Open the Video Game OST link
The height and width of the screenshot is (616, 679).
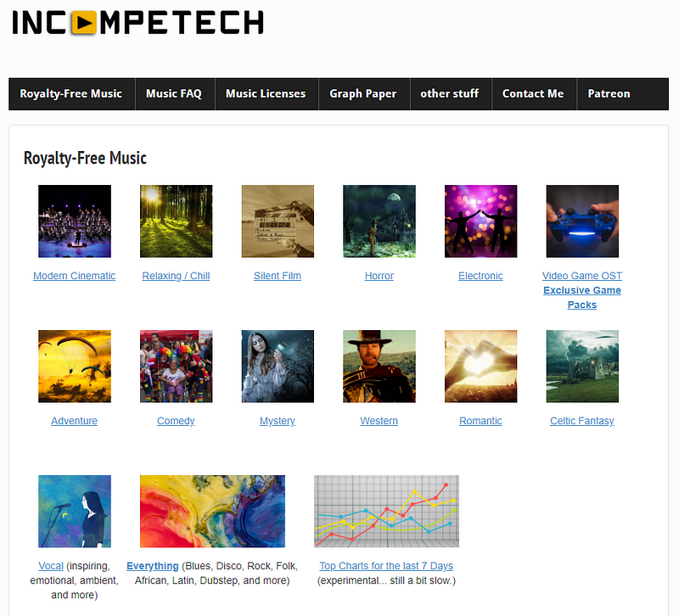[x=582, y=276]
